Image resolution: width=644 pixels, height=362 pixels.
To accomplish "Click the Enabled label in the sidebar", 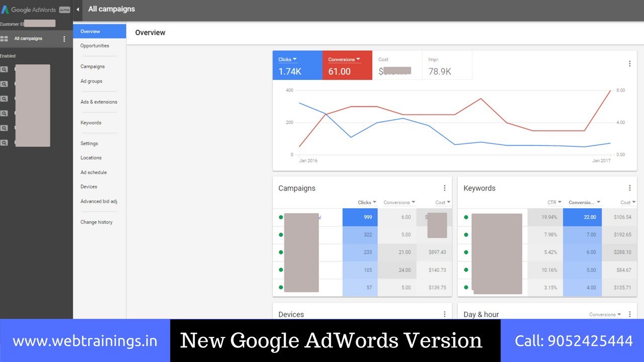I will click(x=8, y=56).
